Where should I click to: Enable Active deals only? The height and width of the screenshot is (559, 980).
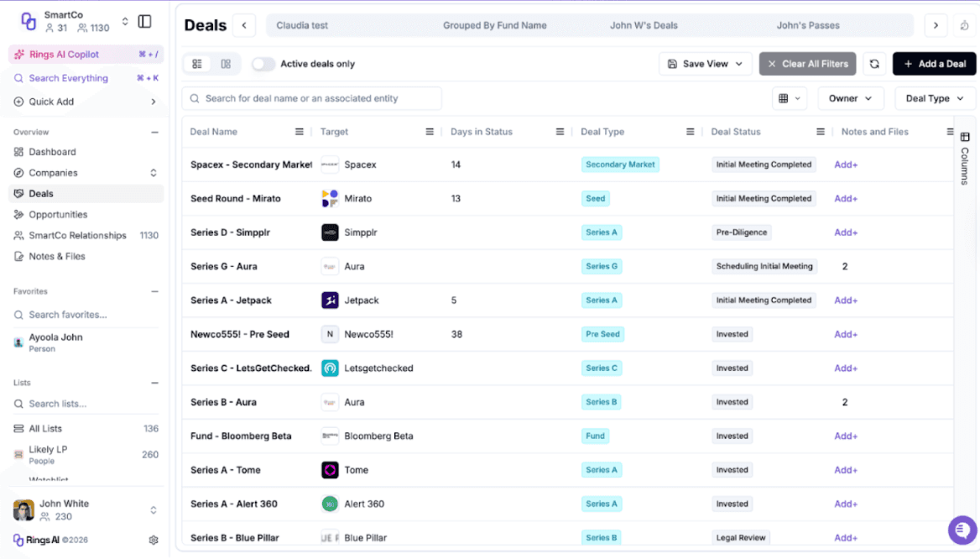[263, 63]
